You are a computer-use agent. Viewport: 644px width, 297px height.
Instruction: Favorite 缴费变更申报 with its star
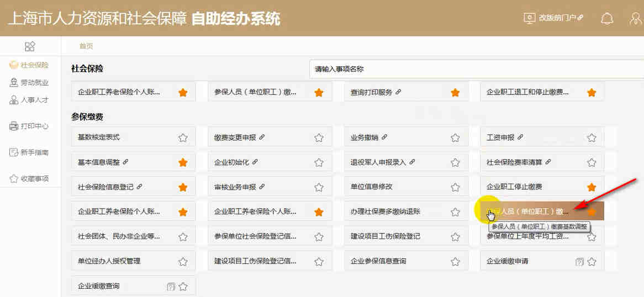[319, 138]
